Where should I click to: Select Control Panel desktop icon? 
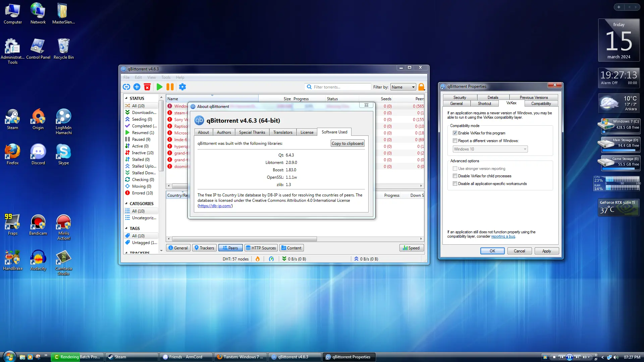pos(38,49)
